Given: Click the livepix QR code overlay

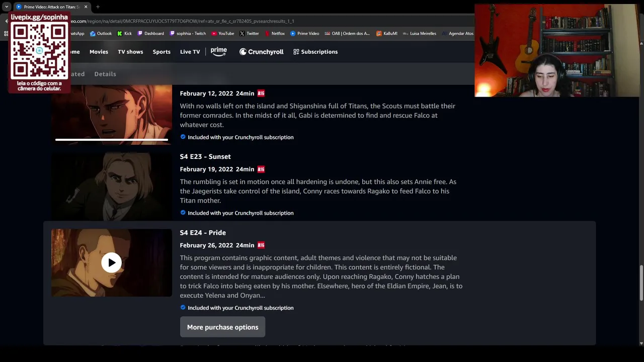Looking at the screenshot, I should (x=39, y=52).
